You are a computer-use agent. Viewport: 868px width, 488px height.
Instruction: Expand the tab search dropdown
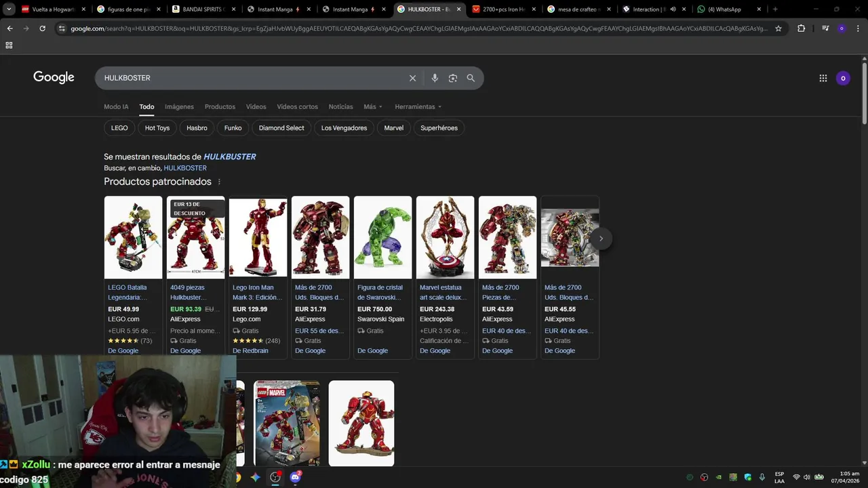(x=9, y=9)
